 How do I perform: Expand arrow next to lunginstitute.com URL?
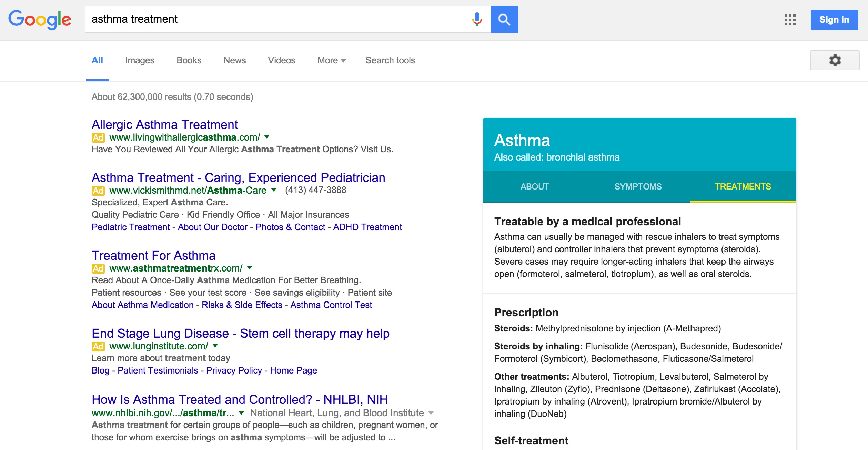click(215, 346)
